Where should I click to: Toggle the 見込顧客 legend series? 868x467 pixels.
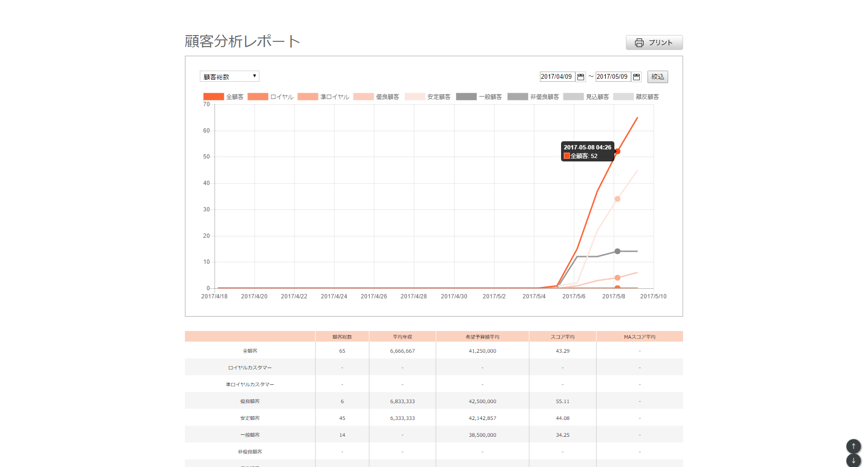pyautogui.click(x=586, y=97)
